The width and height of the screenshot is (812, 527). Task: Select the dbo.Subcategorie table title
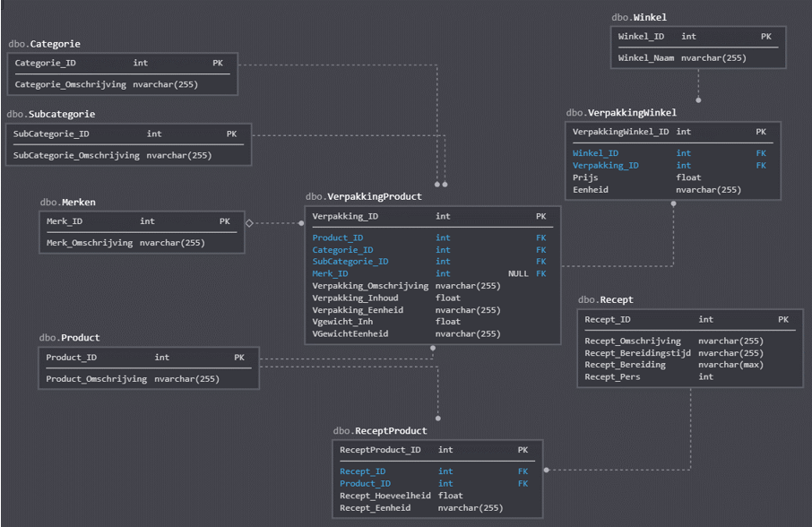51,114
